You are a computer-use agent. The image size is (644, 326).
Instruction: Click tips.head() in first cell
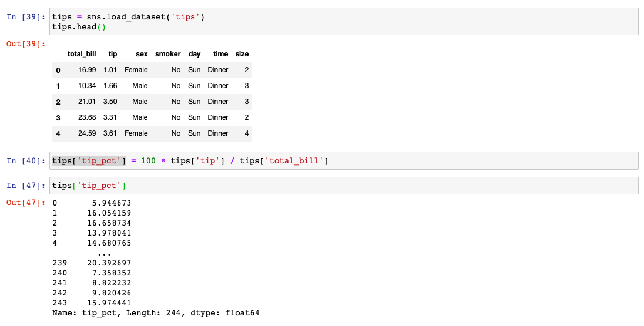click(79, 27)
